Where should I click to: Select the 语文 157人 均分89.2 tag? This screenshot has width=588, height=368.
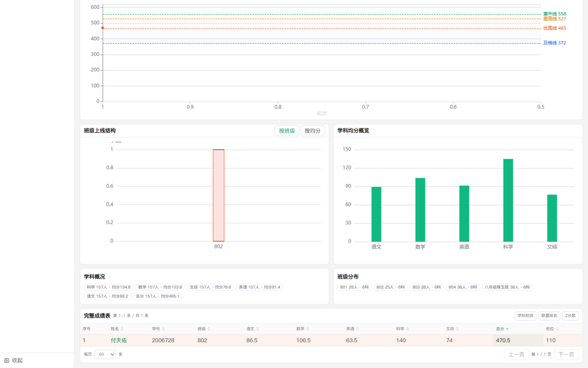coord(107,296)
